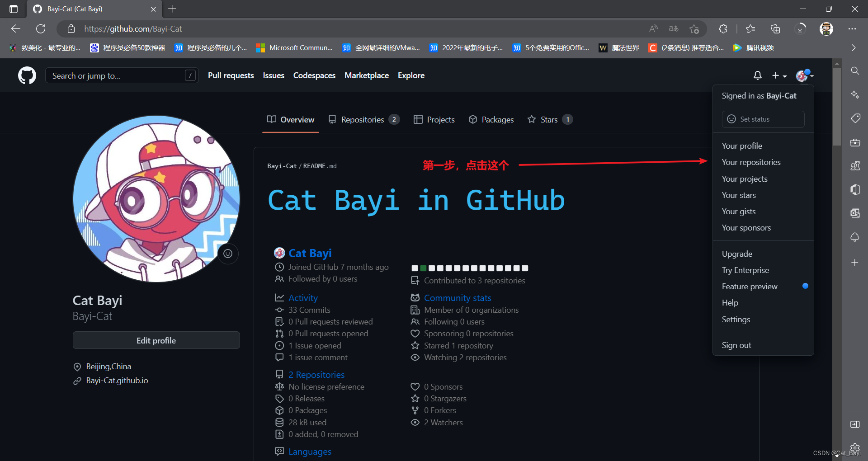868x461 pixels.
Task: Focus the Search or jump to field
Action: 122,75
